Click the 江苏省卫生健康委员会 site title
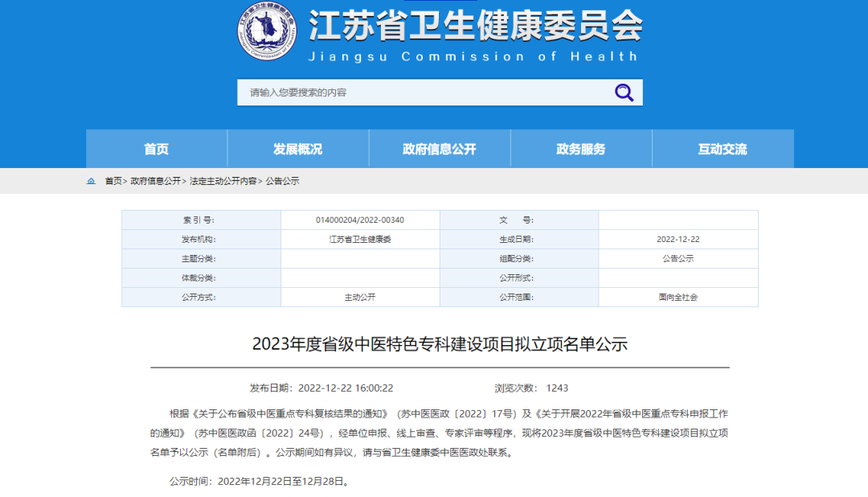 tap(476, 26)
